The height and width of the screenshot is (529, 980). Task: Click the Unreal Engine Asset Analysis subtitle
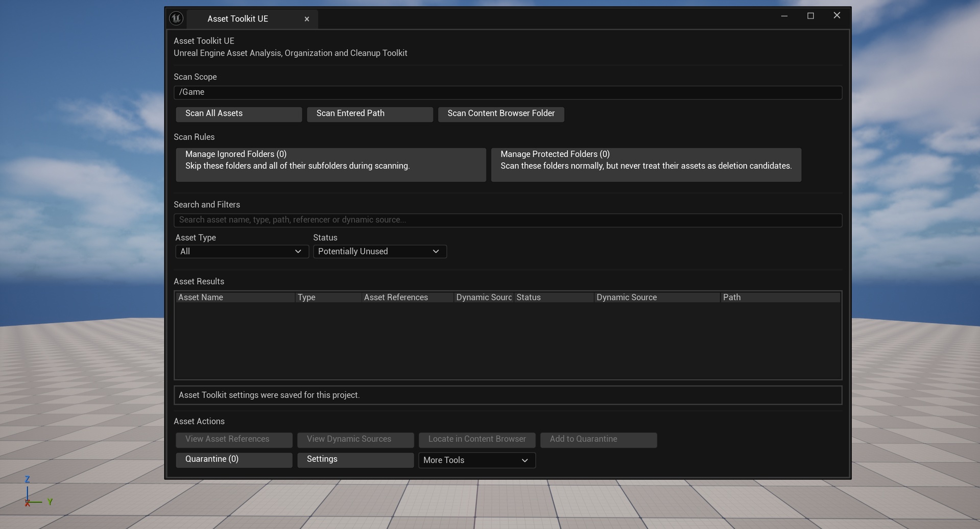coord(291,53)
